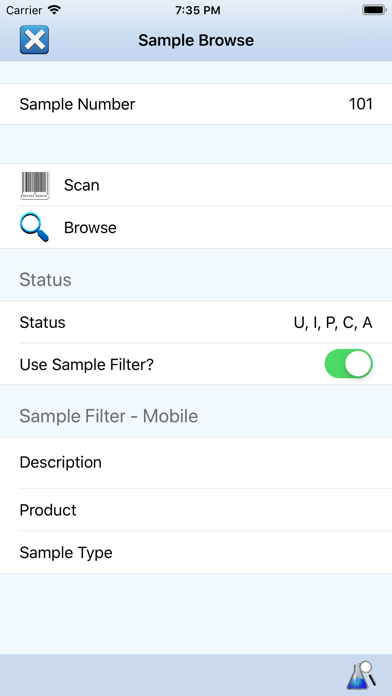Turn off the Use Sample Filter switch
This screenshot has height=696, width=392.
(348, 364)
